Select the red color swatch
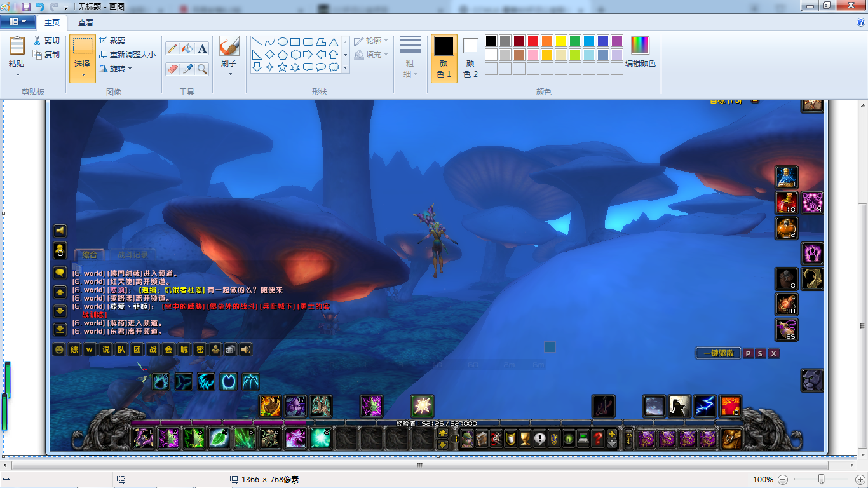This screenshot has width=868, height=488. pos(532,41)
